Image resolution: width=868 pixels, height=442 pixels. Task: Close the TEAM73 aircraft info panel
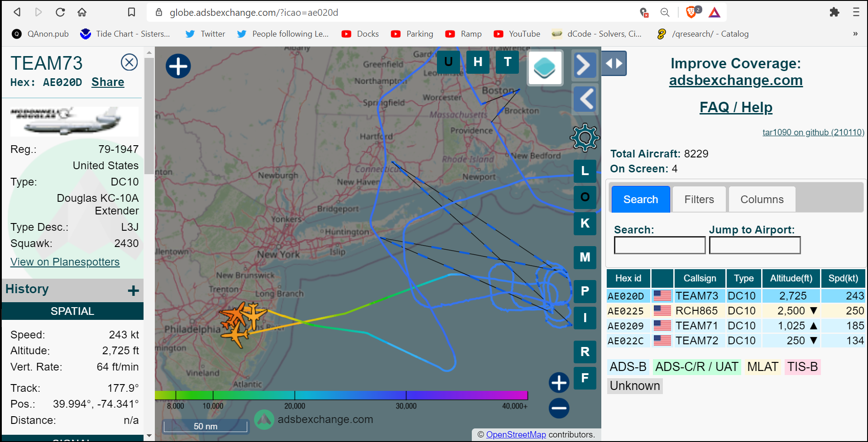click(129, 62)
